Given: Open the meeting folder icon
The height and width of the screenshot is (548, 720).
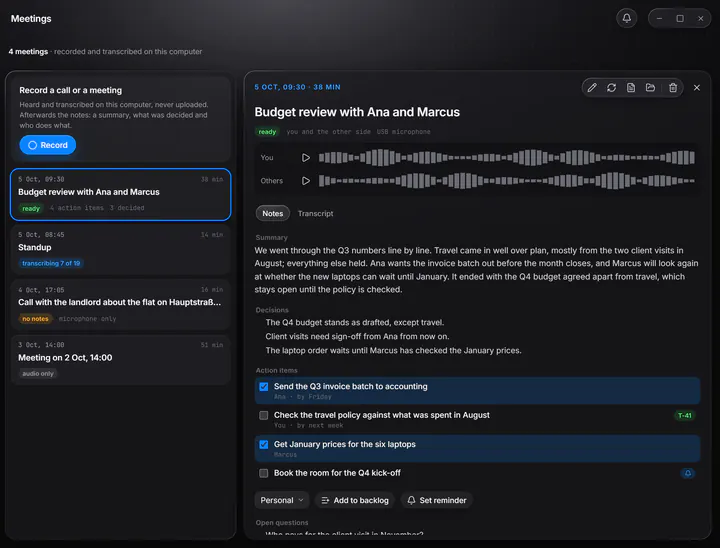Looking at the screenshot, I should [x=650, y=87].
